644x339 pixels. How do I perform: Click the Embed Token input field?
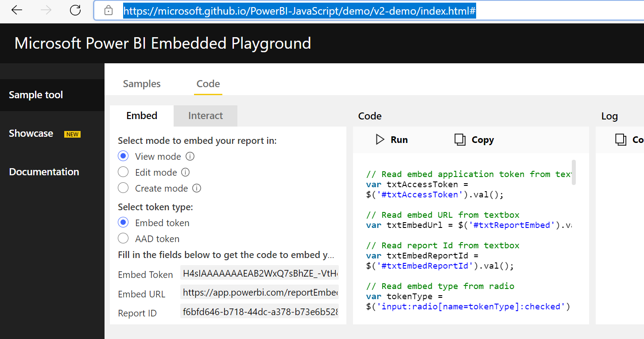click(x=259, y=273)
